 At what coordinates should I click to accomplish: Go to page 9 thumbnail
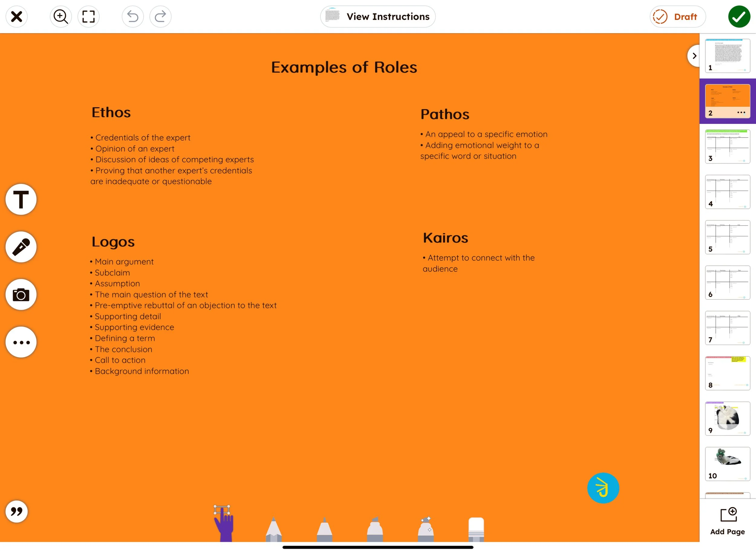pyautogui.click(x=727, y=419)
